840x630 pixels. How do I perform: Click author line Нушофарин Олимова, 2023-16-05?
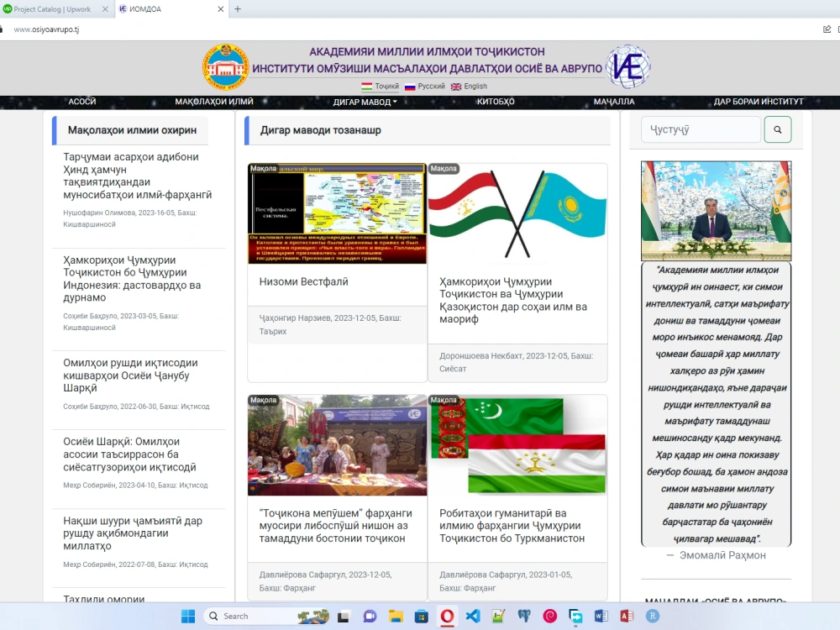130,218
